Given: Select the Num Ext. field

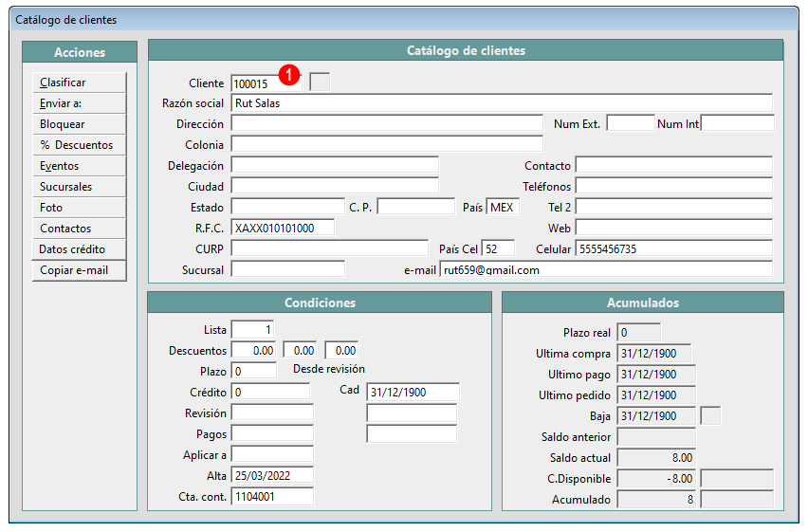Looking at the screenshot, I should pyautogui.click(x=631, y=123).
